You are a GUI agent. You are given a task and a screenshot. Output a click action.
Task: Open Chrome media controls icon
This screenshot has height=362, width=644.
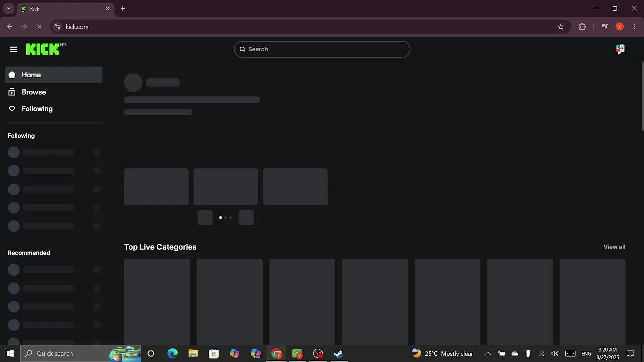click(x=605, y=27)
